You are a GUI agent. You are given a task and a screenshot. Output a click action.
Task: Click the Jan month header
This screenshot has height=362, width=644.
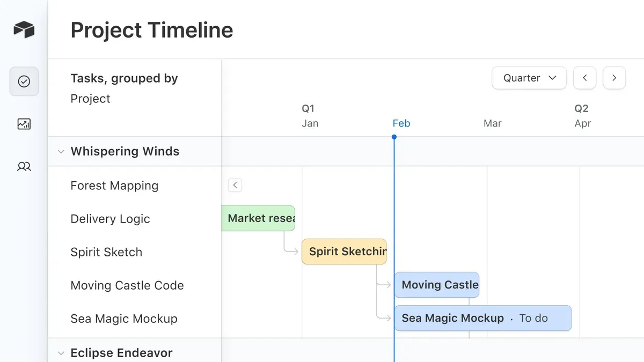coord(310,123)
